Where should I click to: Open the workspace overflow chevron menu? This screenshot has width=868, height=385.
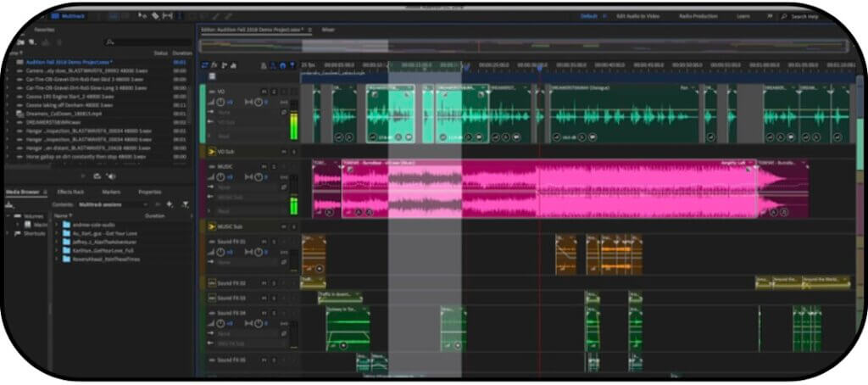pos(770,16)
